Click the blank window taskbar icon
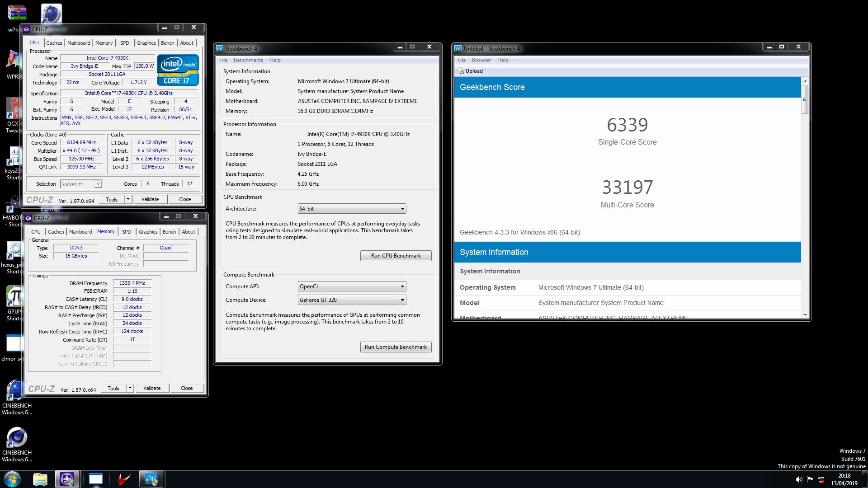The image size is (868, 488). (x=96, y=479)
